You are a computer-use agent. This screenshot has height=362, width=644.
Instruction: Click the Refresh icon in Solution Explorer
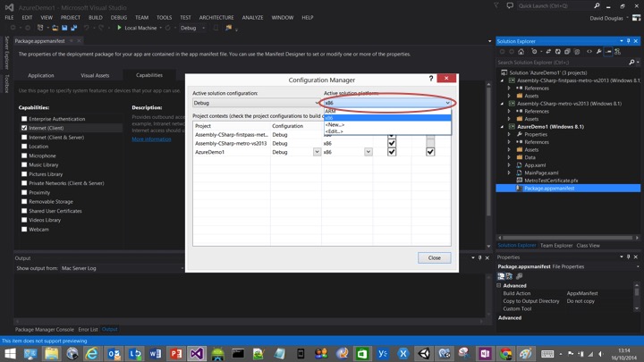pos(558,52)
